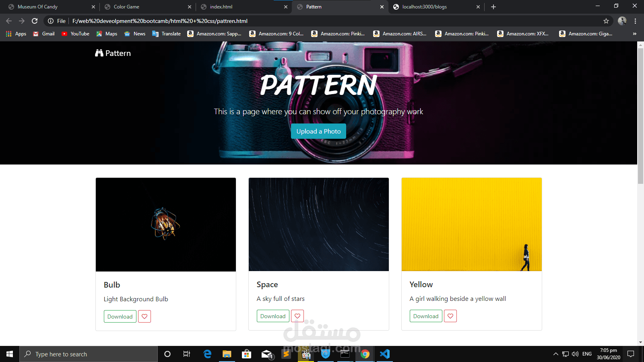This screenshot has height=362, width=644.
Task: Download the Space photo
Action: coord(273,316)
